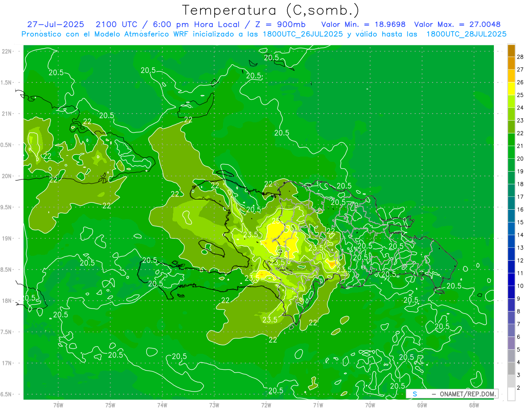532x411 pixels.
Task: Click Valor Min. = 18.9698
Action: coord(363,24)
